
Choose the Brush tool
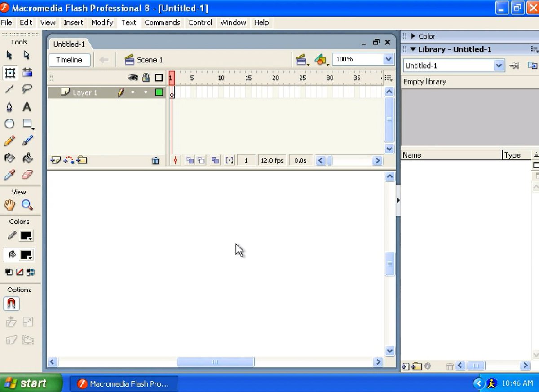coord(27,141)
